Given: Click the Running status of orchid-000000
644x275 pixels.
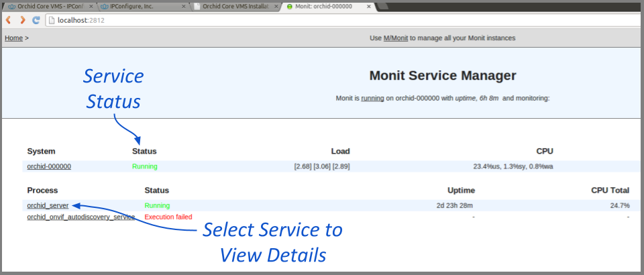Looking at the screenshot, I should (145, 166).
